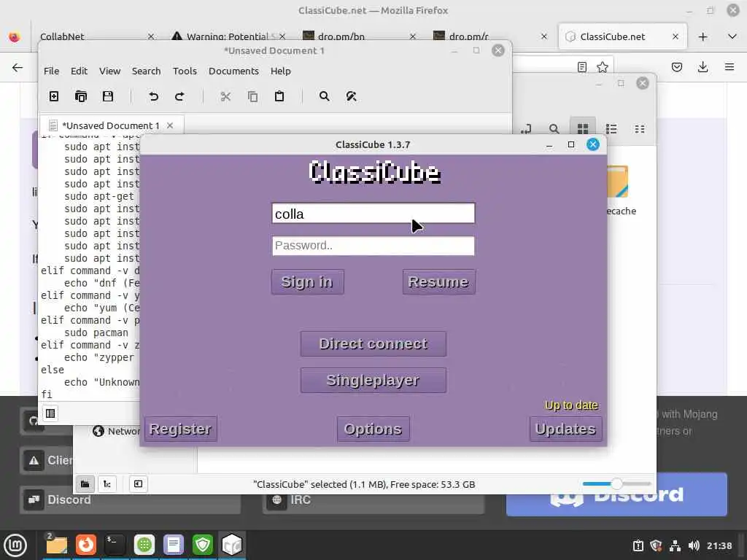Image resolution: width=747 pixels, height=560 pixels.
Task: Create a new document in text editor toolbar
Action: click(x=54, y=97)
